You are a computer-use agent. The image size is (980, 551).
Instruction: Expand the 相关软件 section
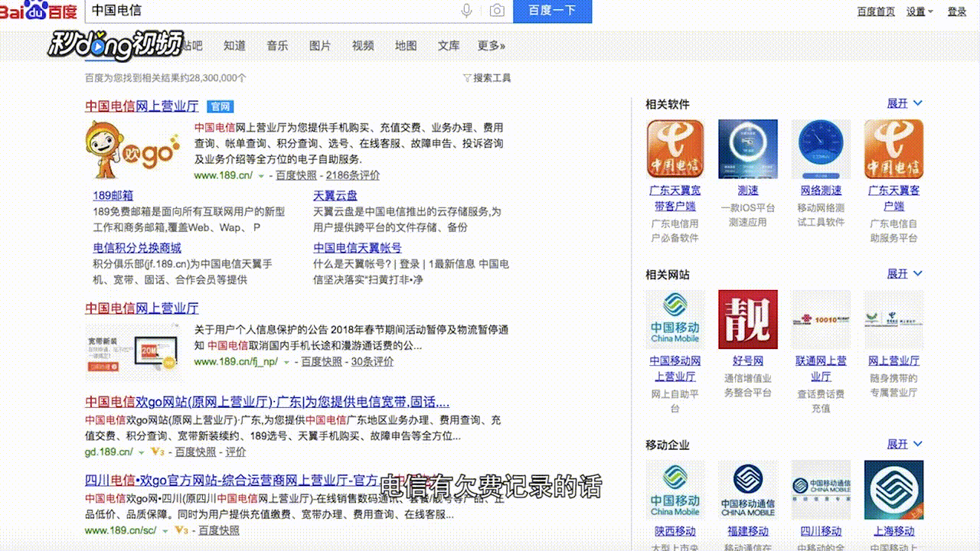tap(905, 103)
